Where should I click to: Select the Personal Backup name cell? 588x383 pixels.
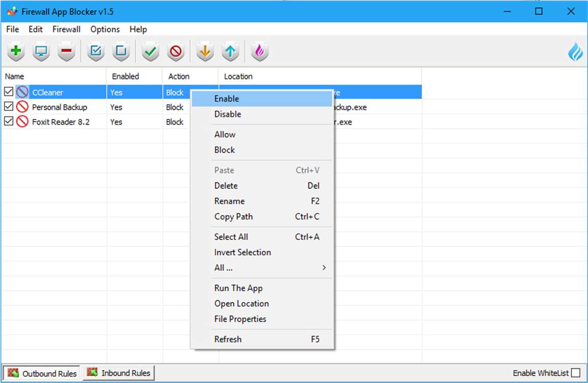(59, 107)
